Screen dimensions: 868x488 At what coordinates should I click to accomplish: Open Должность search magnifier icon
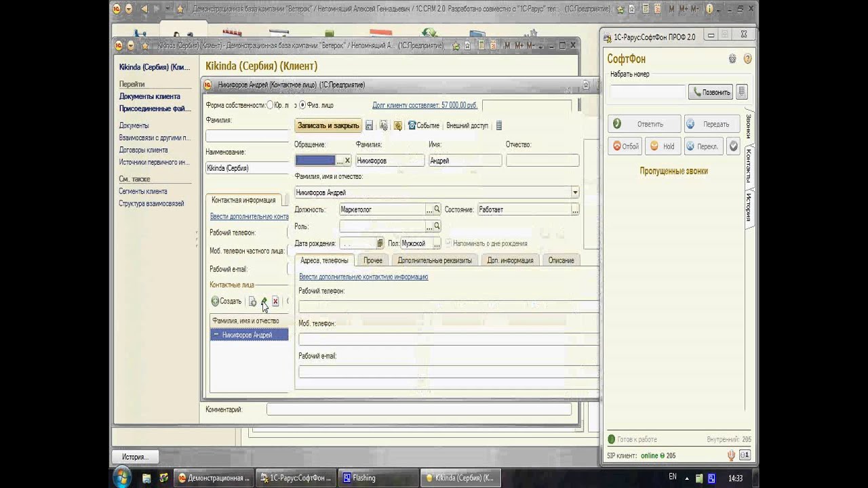click(x=437, y=209)
